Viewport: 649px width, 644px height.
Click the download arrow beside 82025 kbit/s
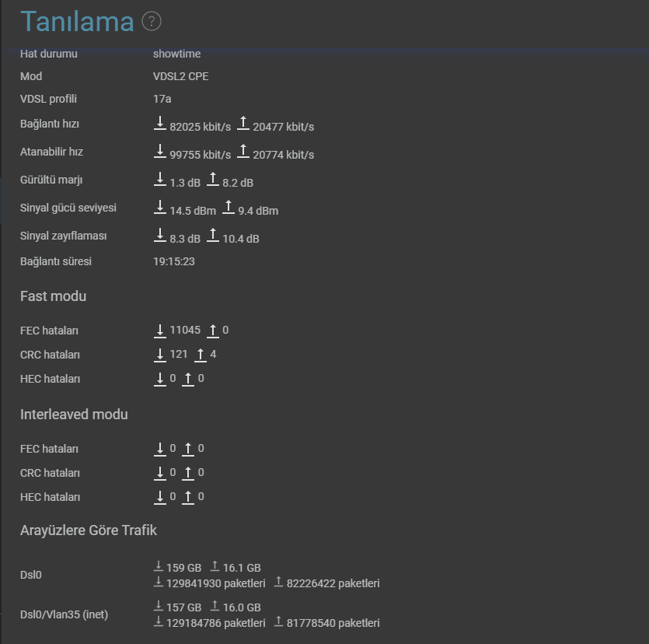(160, 124)
